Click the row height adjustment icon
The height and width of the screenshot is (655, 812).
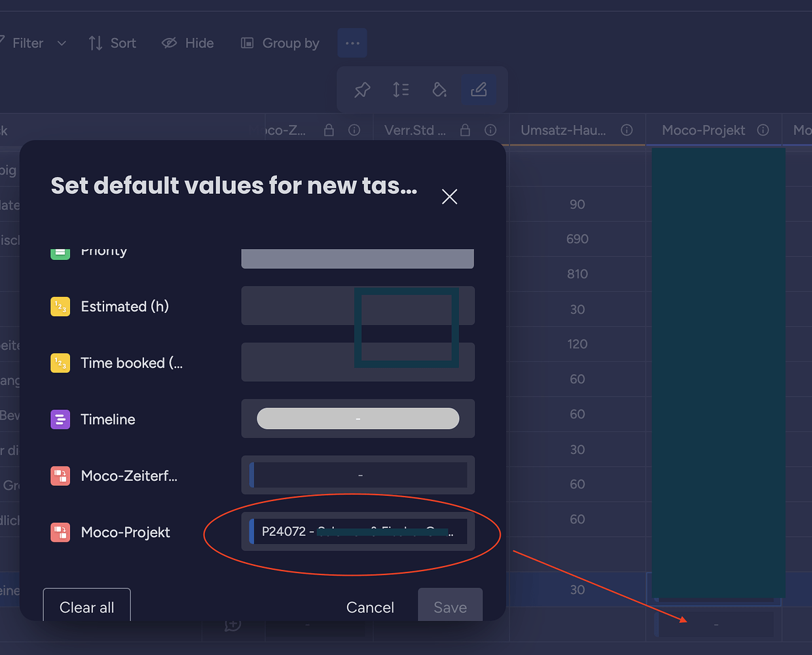[x=401, y=90]
